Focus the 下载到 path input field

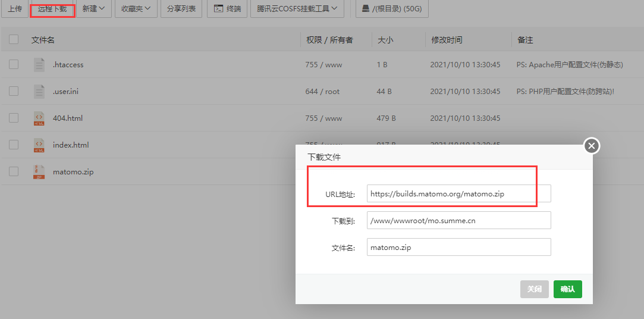tap(458, 220)
